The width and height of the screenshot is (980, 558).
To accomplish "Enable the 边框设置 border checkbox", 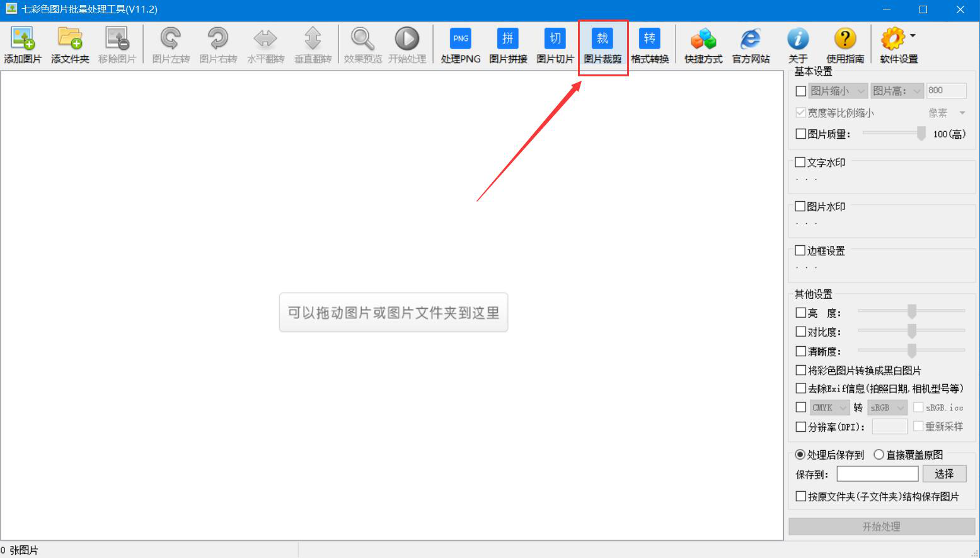I will (800, 250).
